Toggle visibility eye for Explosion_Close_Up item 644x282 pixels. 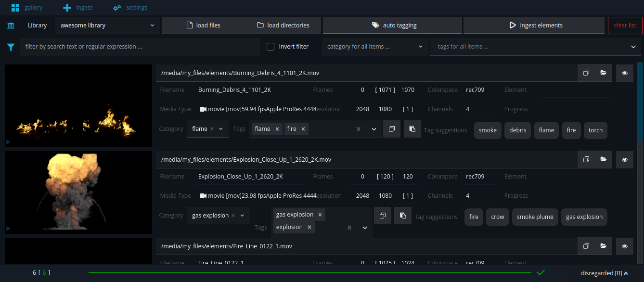tap(625, 160)
